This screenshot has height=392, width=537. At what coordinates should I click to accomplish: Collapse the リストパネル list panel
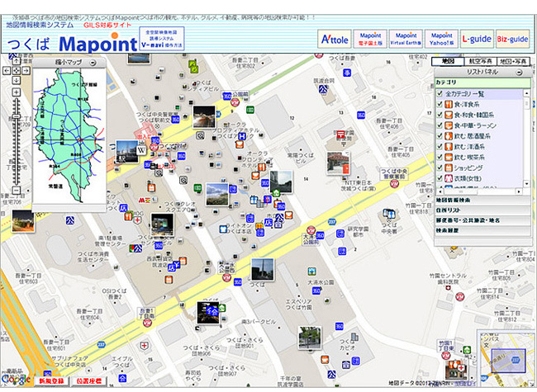tap(519, 72)
